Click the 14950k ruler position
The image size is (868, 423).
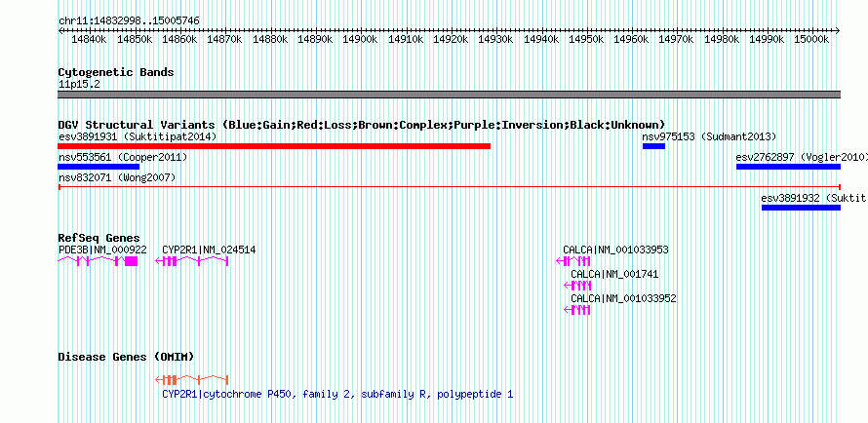coord(586,39)
